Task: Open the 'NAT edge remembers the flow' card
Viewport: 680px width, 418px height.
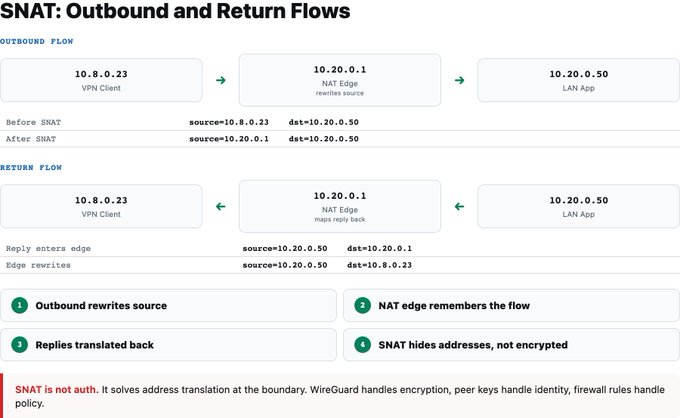Action: point(511,305)
